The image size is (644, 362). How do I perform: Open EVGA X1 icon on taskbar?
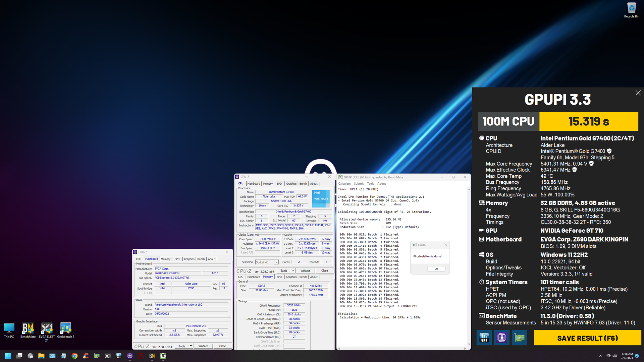pyautogui.click(x=108, y=356)
